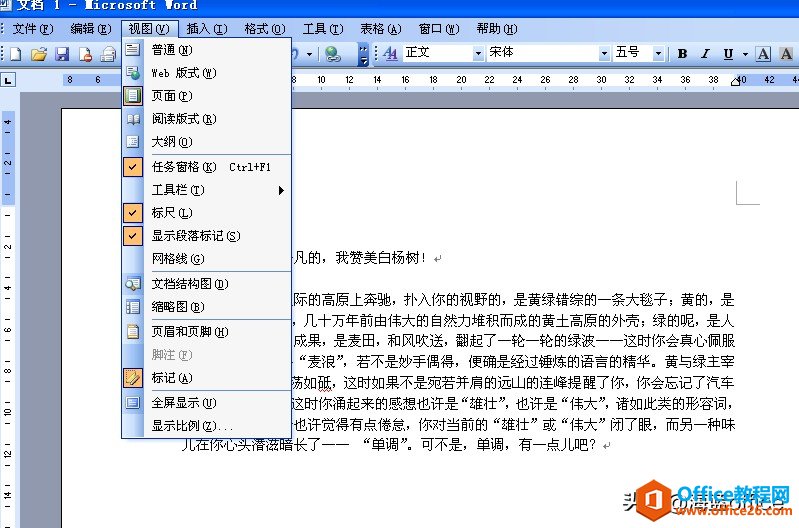
Task: Toggle 网格线(G) gridlines option
Action: (x=207, y=258)
